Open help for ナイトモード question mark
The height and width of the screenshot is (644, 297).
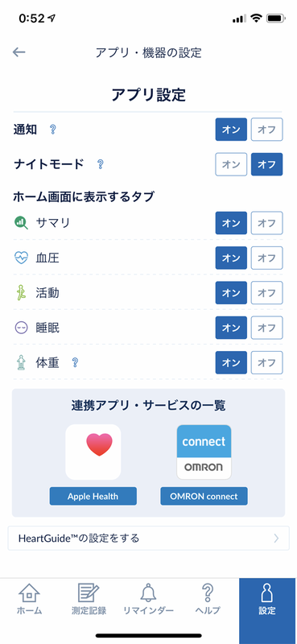point(100,165)
